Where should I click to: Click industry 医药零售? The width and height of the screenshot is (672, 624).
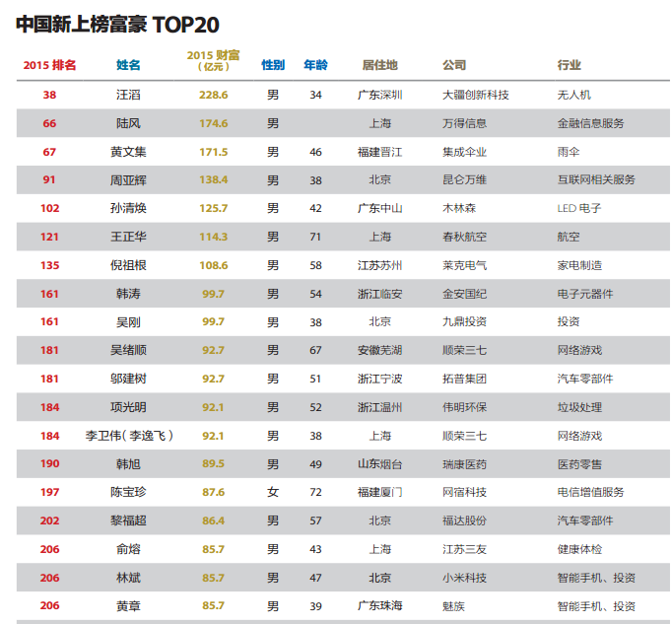point(579,464)
